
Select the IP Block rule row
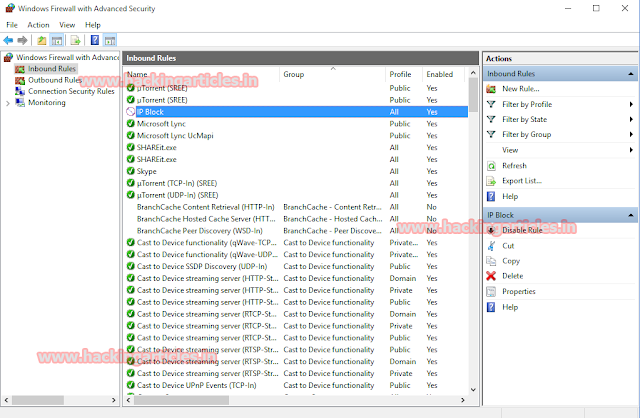(x=297, y=112)
